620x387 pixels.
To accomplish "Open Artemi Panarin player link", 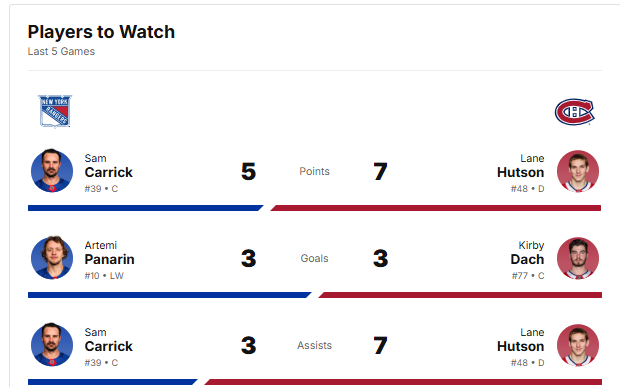I will point(109,253).
